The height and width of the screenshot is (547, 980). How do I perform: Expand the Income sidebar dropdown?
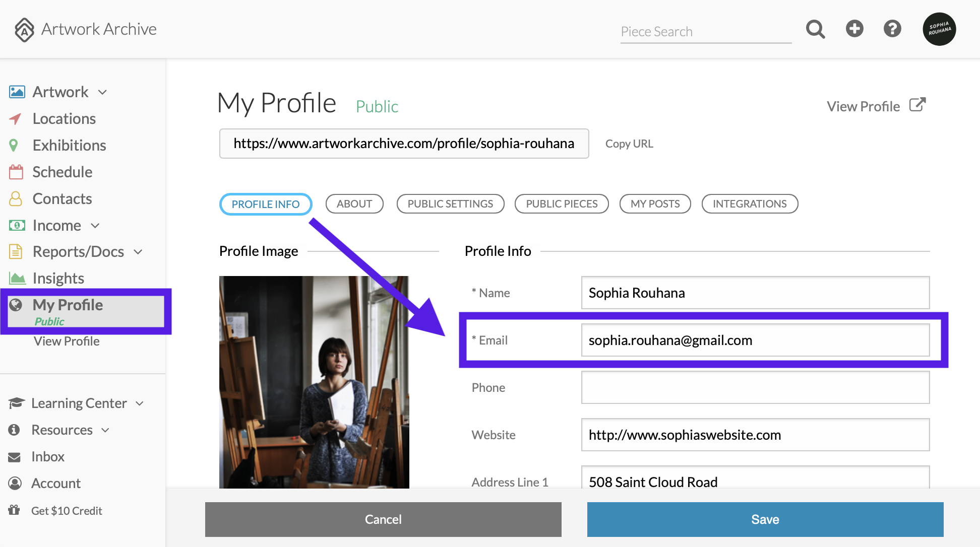95,226
